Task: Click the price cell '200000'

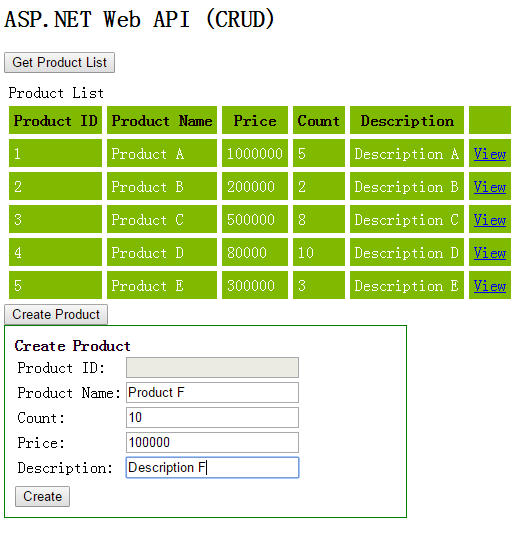Action: pos(255,186)
